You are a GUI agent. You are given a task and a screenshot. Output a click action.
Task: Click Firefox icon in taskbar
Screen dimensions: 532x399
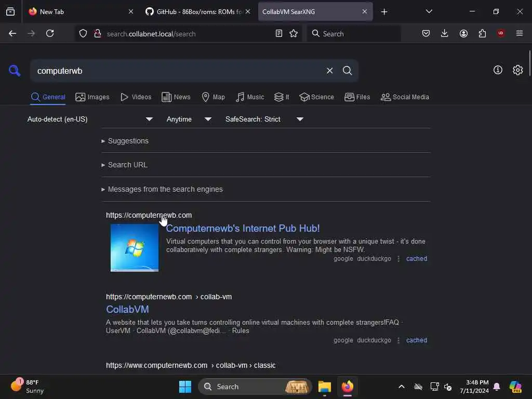[348, 387]
